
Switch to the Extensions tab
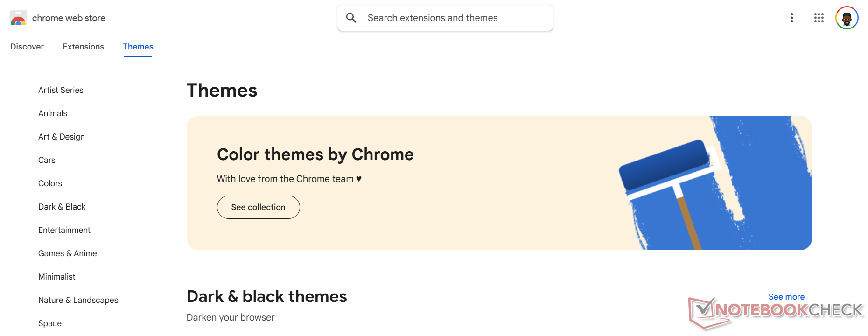pos(84,47)
